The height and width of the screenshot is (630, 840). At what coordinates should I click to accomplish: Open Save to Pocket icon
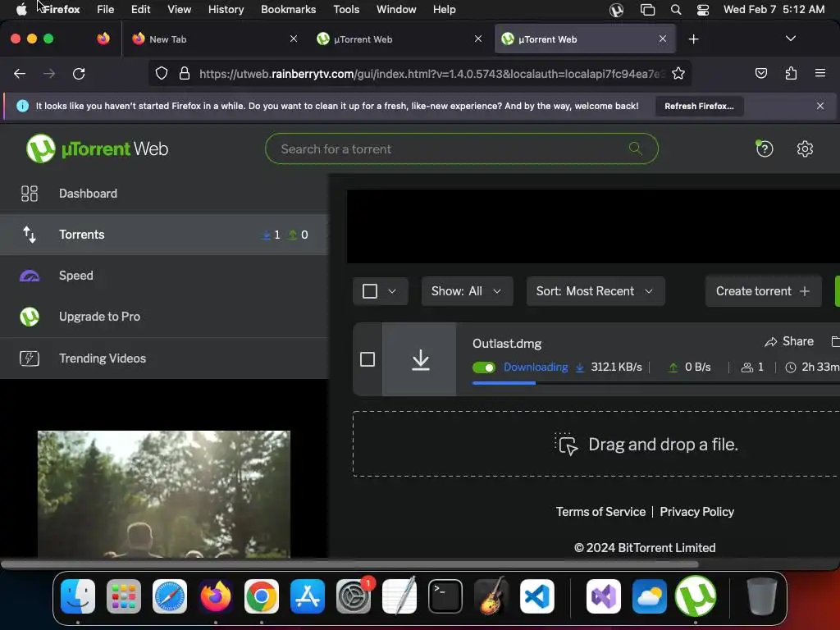tap(760, 73)
